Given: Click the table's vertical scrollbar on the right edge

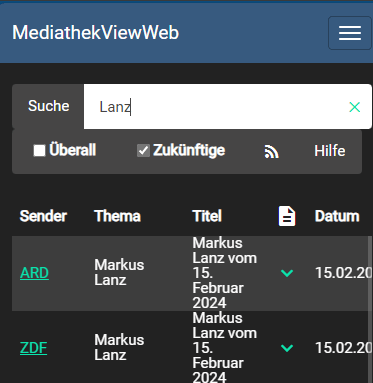Looking at the screenshot, I should pyautogui.click(x=370, y=309).
